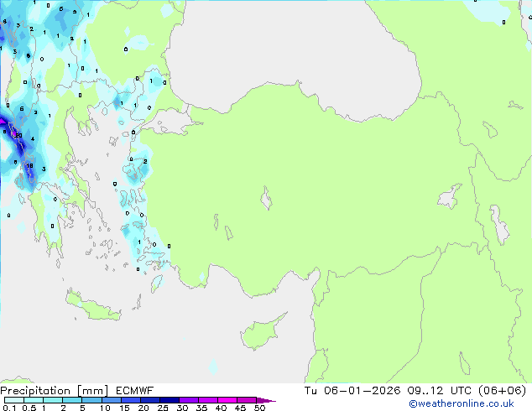The height and width of the screenshot is (411, 532).
Task: Click the 'ECMWF' model label
Action: 135,391
